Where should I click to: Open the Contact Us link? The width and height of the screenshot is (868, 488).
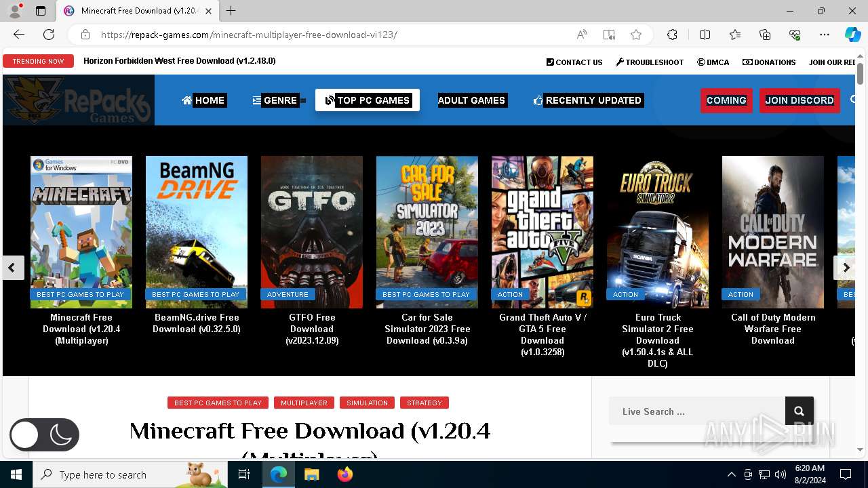[574, 62]
